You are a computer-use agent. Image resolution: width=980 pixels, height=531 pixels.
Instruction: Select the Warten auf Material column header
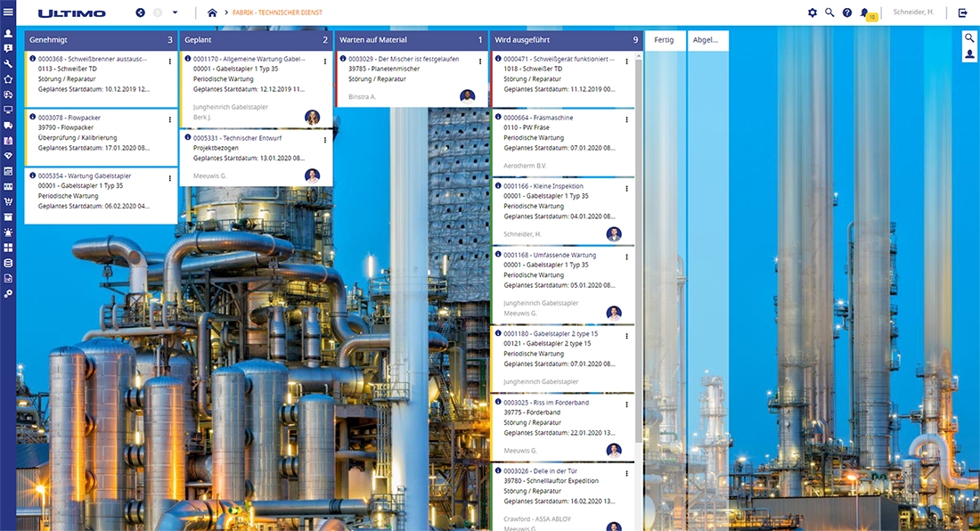click(x=411, y=39)
